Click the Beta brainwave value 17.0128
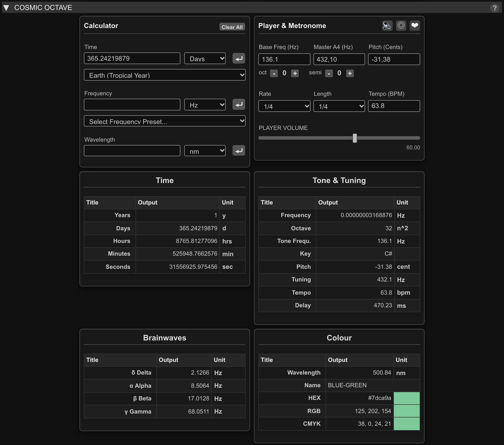The height and width of the screenshot is (445, 504). (198, 398)
